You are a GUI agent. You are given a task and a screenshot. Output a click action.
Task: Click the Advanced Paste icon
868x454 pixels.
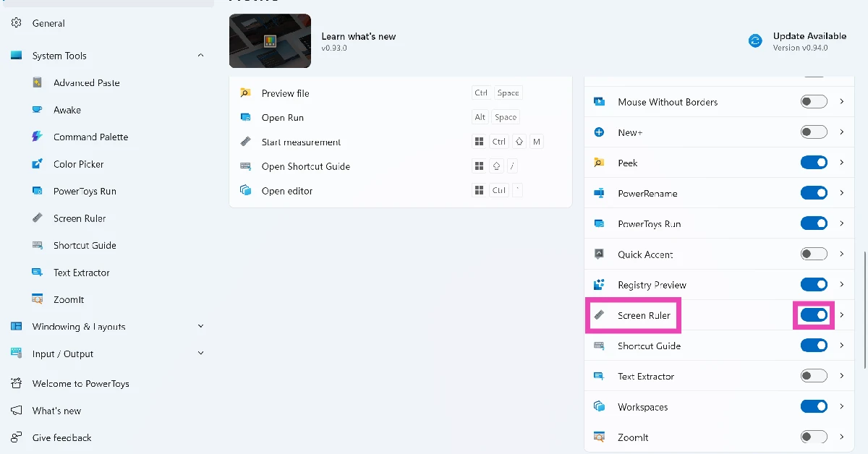(x=38, y=82)
